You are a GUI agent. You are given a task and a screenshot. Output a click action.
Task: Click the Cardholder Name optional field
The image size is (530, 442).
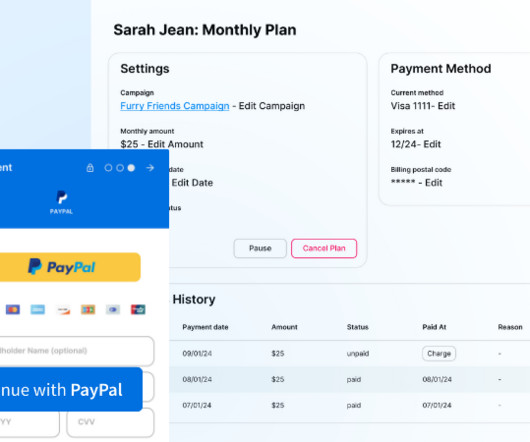click(x=77, y=351)
